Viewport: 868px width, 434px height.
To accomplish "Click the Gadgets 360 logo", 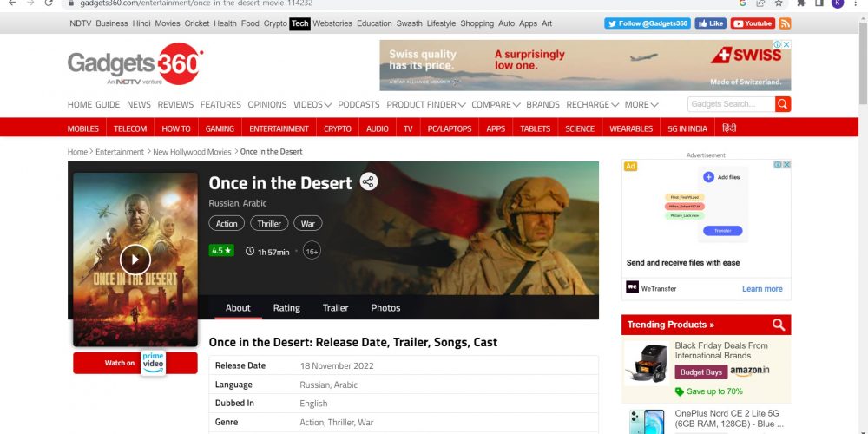I will (x=135, y=64).
